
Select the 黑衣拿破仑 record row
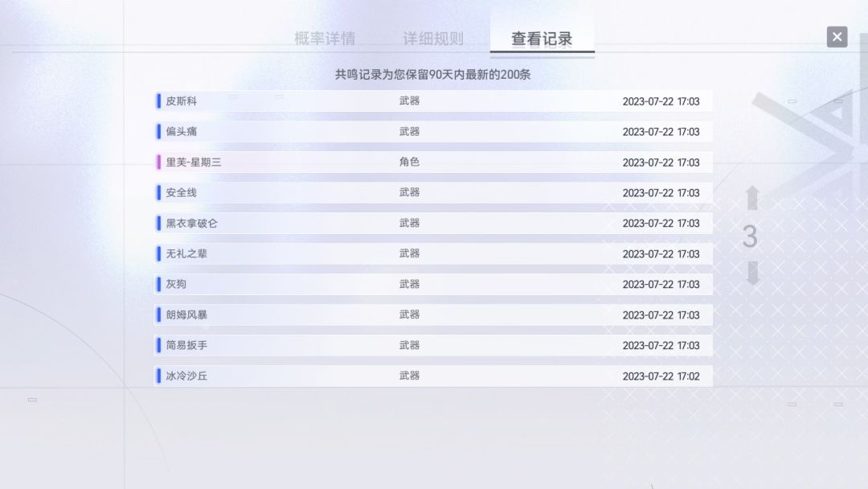click(433, 223)
